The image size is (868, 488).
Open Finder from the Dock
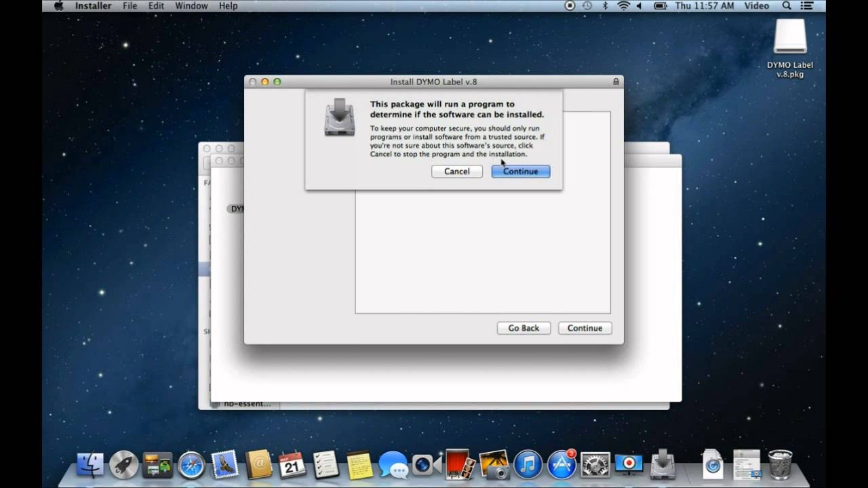pos(90,465)
